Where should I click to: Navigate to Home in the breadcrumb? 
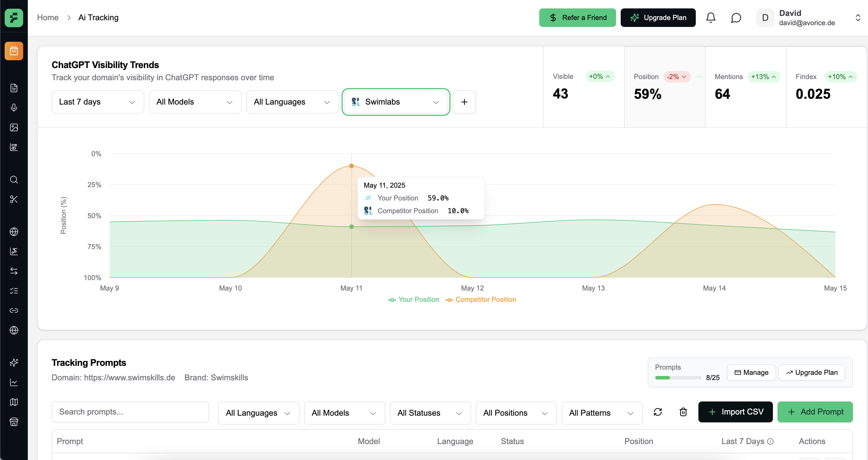pyautogui.click(x=48, y=17)
